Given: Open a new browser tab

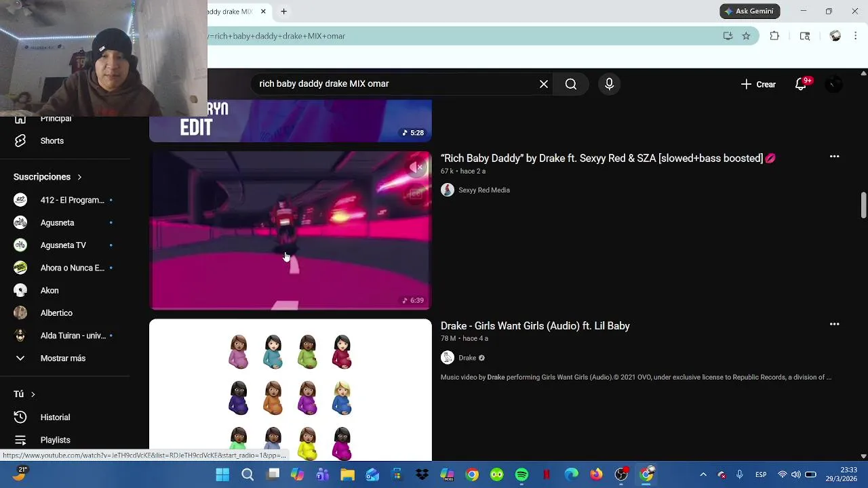Looking at the screenshot, I should [283, 11].
